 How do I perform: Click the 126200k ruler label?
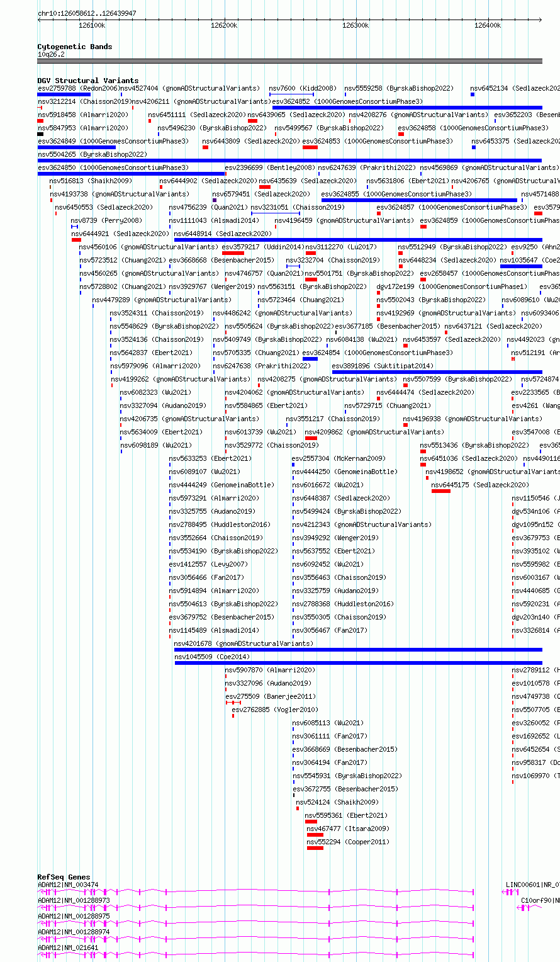pos(224,25)
